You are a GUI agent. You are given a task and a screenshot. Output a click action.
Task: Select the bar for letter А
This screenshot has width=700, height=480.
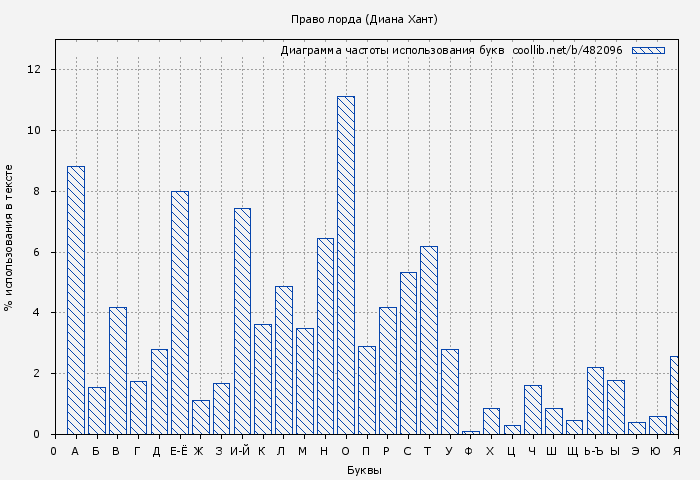pos(76,300)
